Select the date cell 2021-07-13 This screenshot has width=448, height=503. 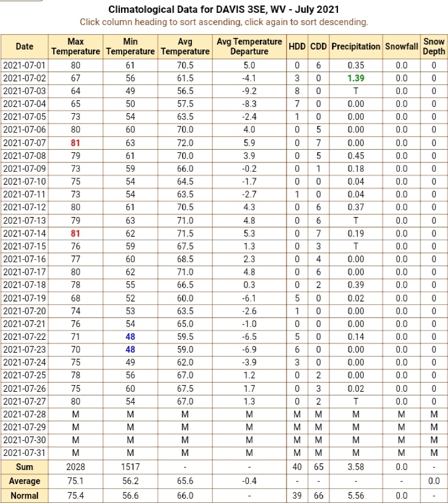(x=24, y=221)
